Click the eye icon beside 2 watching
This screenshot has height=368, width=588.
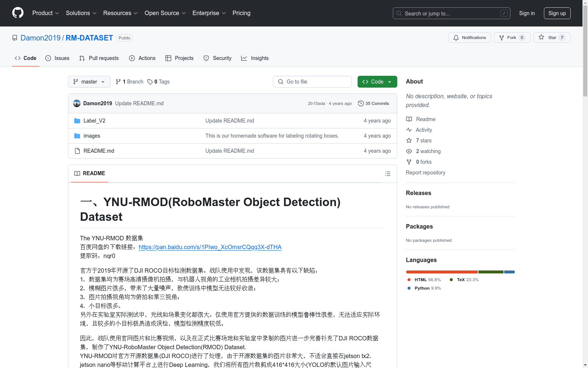pos(409,151)
